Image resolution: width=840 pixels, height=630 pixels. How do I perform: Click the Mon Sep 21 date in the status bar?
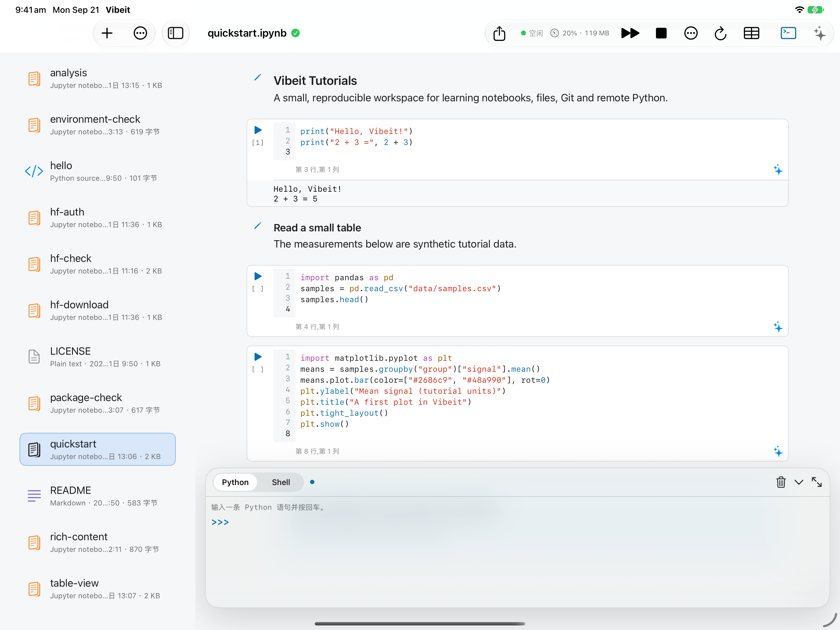coord(76,10)
